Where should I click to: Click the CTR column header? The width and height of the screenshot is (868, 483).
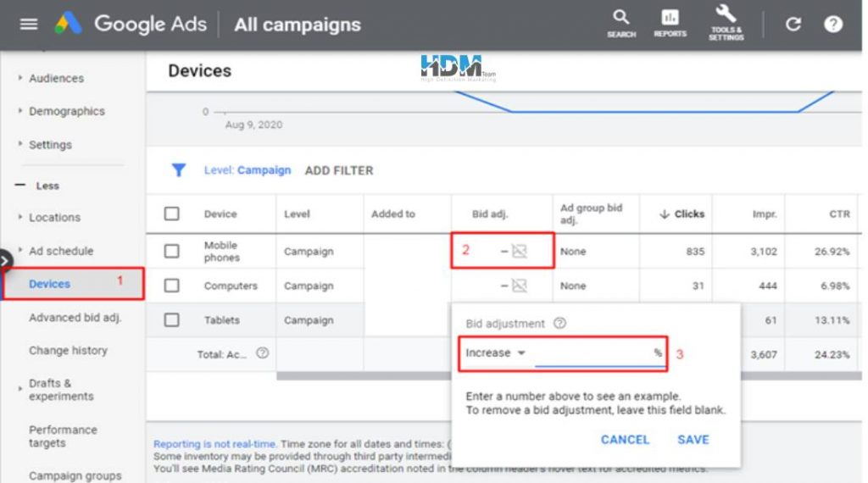coord(839,214)
